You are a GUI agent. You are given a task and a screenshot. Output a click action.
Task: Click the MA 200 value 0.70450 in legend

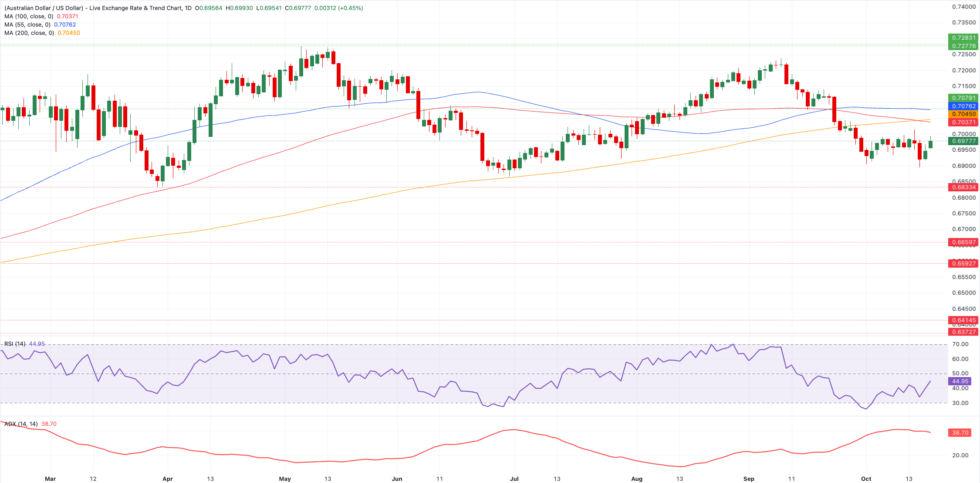tap(69, 33)
